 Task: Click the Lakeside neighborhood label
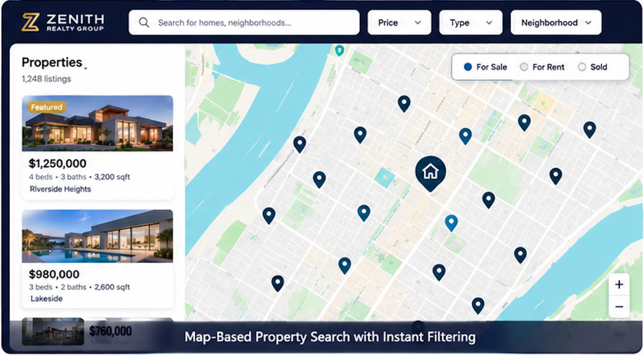47,299
